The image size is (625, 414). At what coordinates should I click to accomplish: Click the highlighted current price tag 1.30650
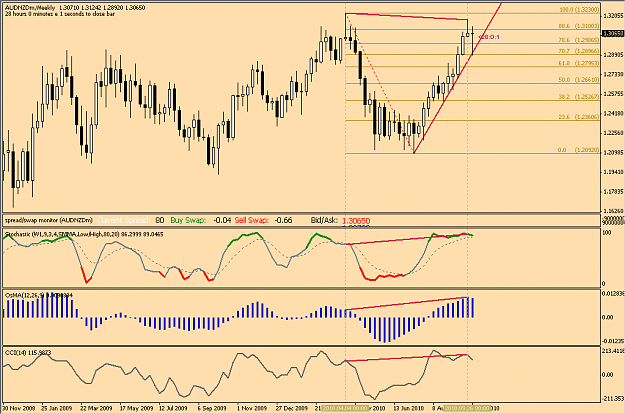(614, 34)
